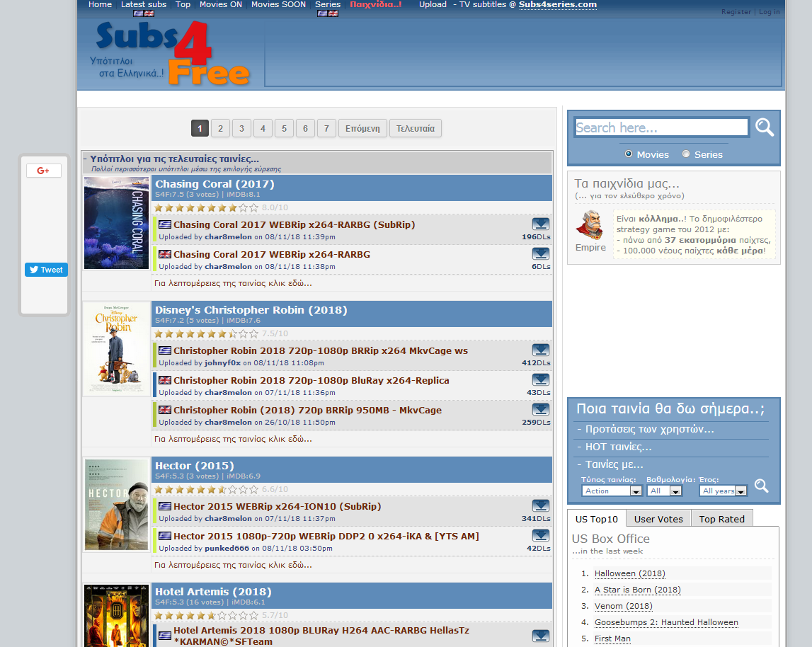The image size is (812, 647).
Task: Open the Hector movie poster thumbnail
Action: [116, 505]
